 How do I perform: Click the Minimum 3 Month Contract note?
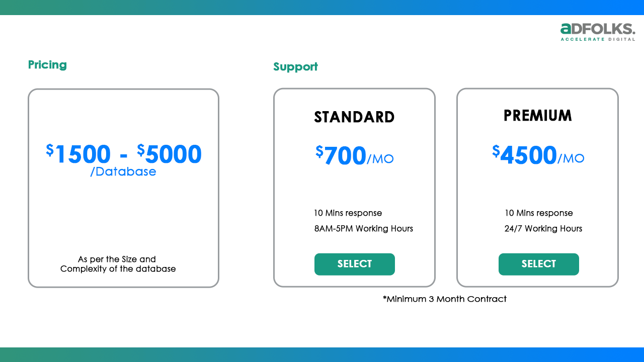tap(445, 299)
